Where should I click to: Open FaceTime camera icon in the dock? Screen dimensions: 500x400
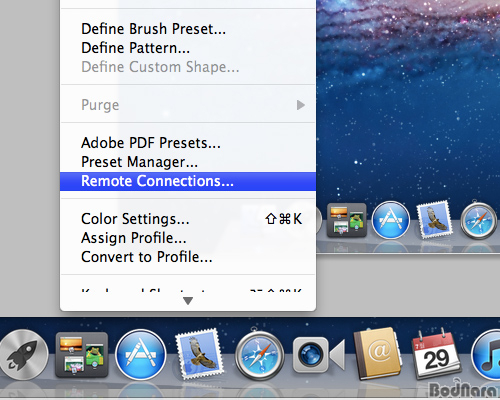(319, 355)
